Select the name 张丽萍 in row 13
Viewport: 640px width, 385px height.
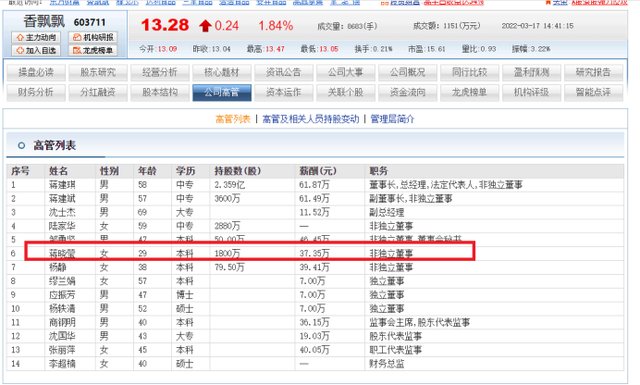[x=62, y=350]
